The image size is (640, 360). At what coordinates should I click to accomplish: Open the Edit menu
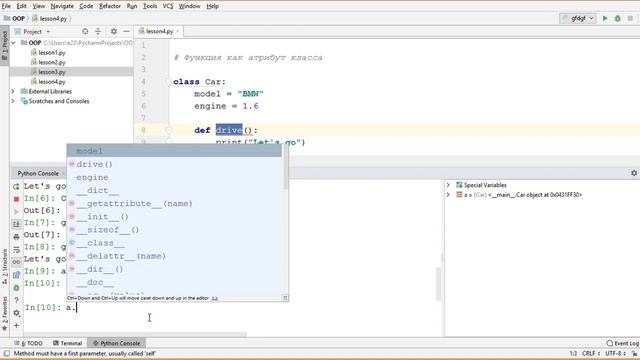point(22,6)
